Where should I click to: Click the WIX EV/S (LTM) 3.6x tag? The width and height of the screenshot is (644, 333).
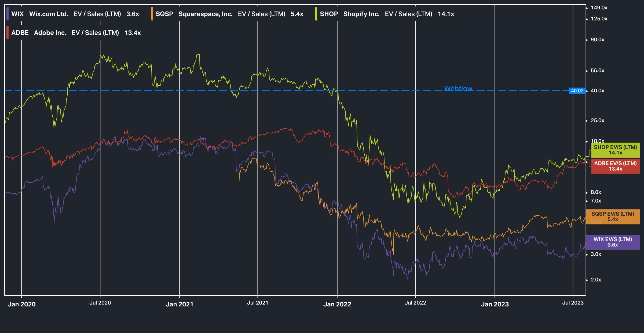[x=612, y=242]
